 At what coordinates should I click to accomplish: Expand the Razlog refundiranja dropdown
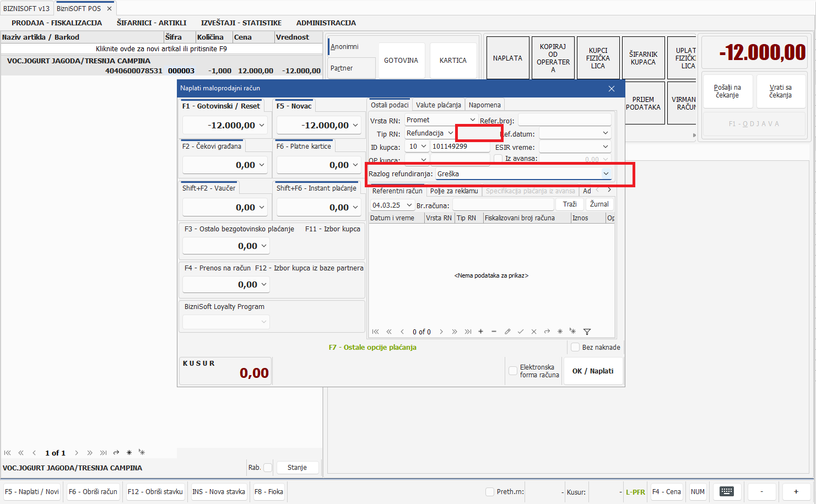606,174
